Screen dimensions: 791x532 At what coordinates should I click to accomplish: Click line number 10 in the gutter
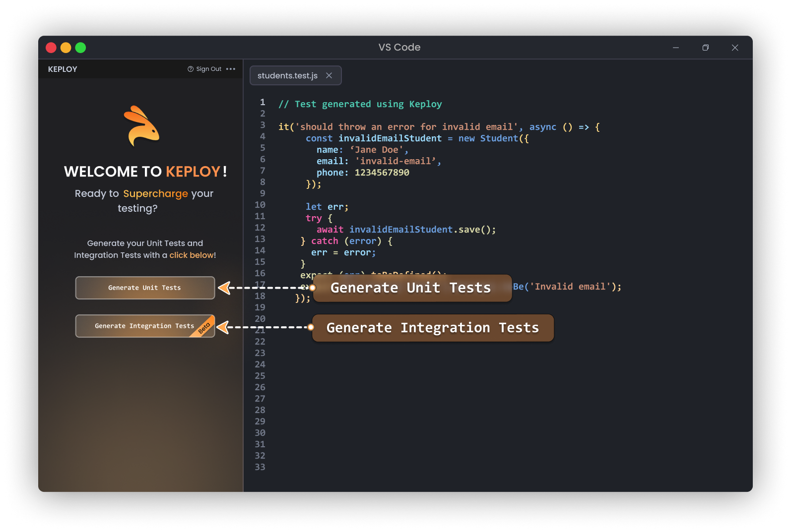click(x=260, y=205)
